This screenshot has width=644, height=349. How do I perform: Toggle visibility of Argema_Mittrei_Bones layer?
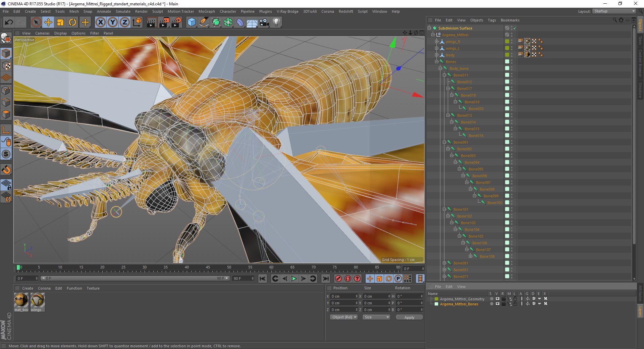coord(497,304)
